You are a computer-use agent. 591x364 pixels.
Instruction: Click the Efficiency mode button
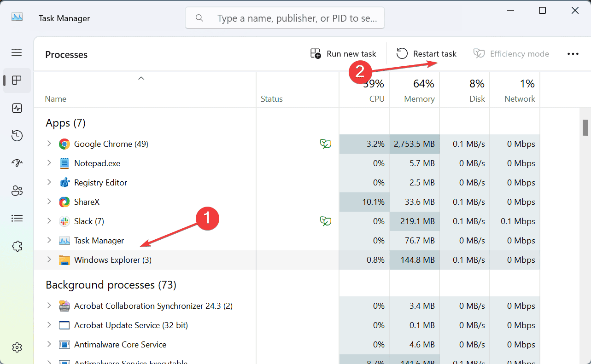(511, 54)
